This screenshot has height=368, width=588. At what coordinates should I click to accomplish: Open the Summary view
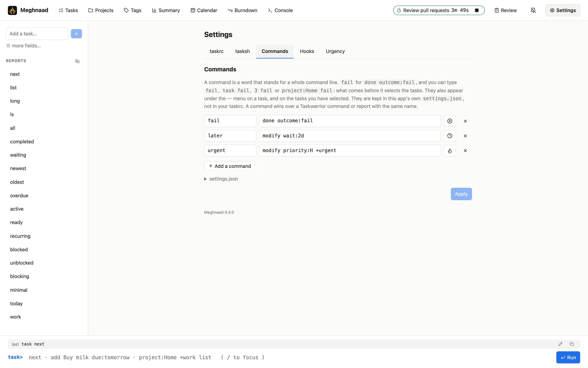[x=166, y=10]
